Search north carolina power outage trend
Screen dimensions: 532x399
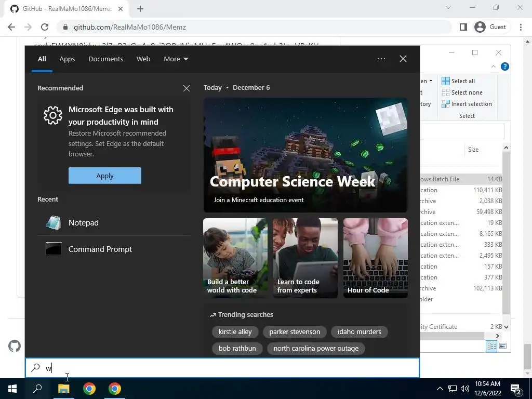pos(316,348)
